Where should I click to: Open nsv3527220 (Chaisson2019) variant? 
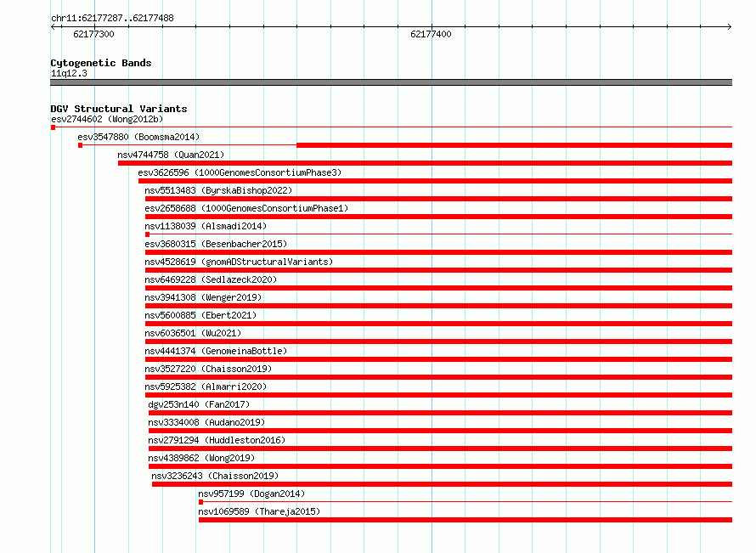[208, 369]
